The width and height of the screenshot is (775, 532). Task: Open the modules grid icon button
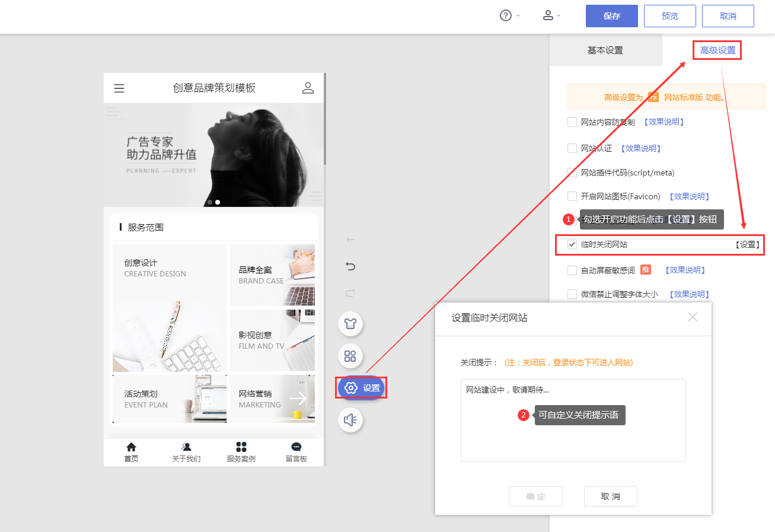(x=350, y=356)
